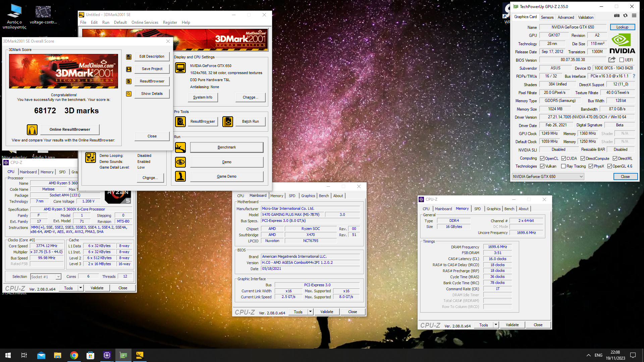Click the CPU-Z taskbar icon
This screenshot has width=644, height=362.
tap(107, 355)
